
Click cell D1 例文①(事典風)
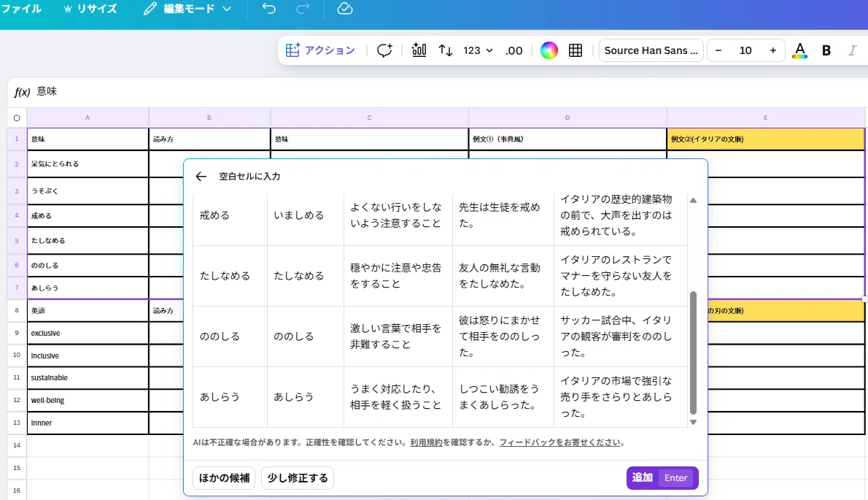tap(567, 139)
